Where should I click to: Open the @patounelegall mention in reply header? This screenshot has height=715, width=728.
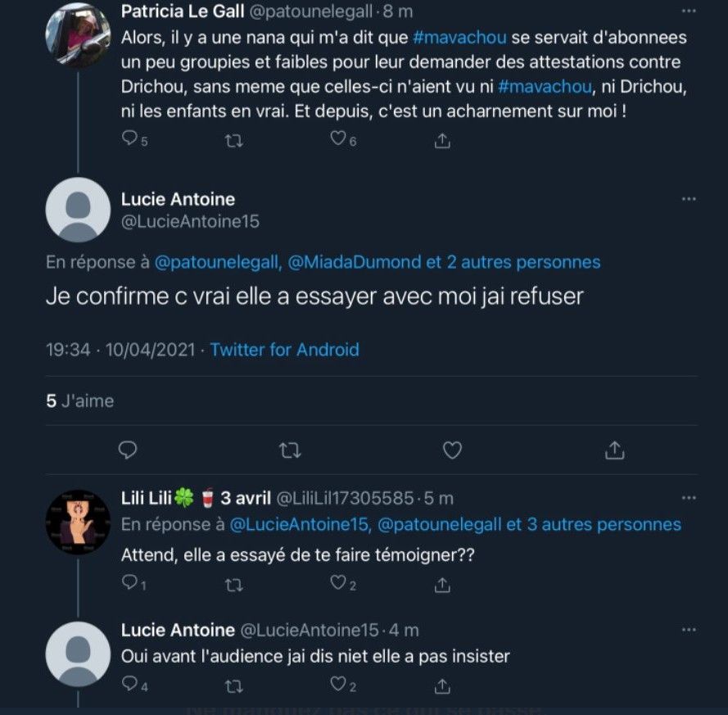point(215,262)
